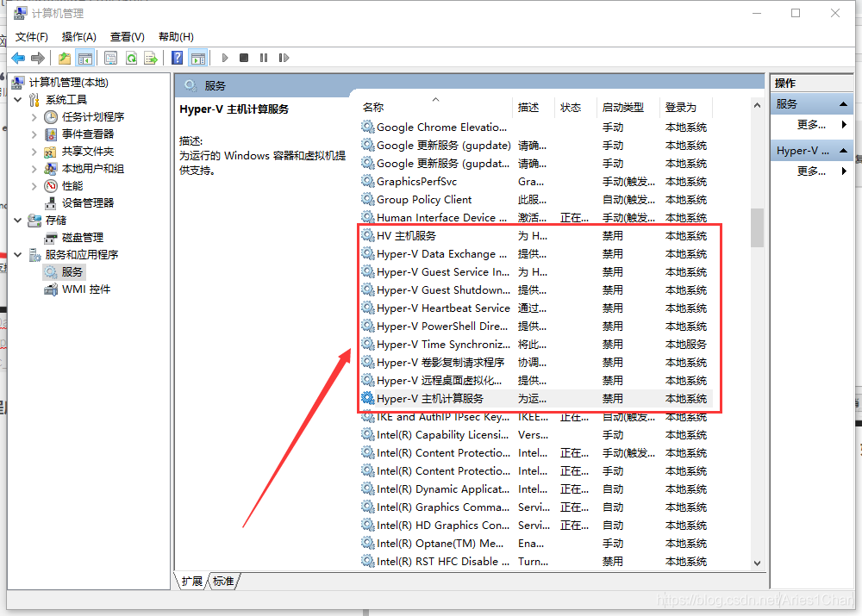Image resolution: width=862 pixels, height=616 pixels.
Task: Click the Up one level folder icon
Action: tap(65, 58)
